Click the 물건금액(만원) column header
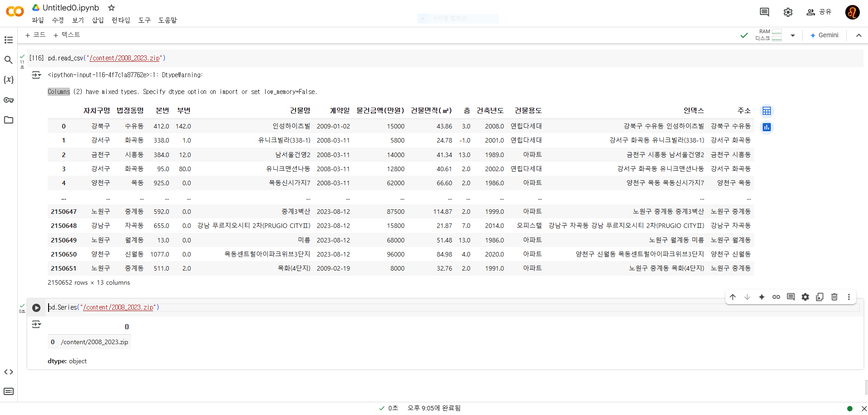Image resolution: width=868 pixels, height=415 pixels. [x=380, y=111]
